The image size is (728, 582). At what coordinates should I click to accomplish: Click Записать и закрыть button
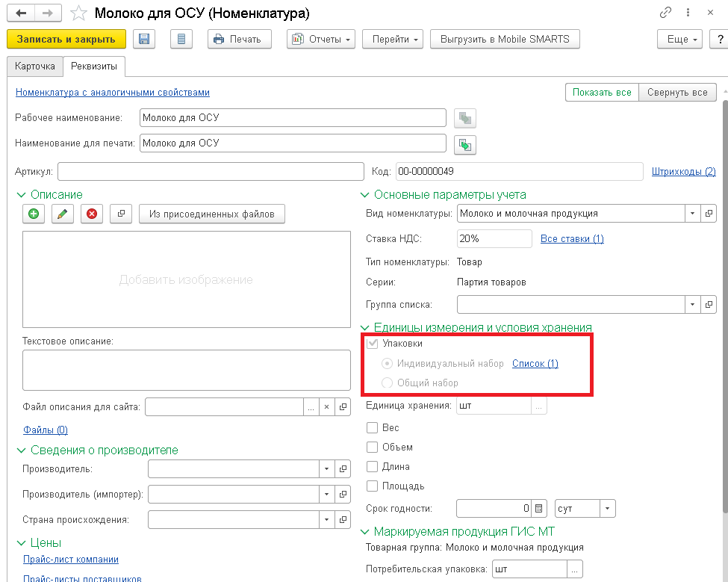click(66, 39)
